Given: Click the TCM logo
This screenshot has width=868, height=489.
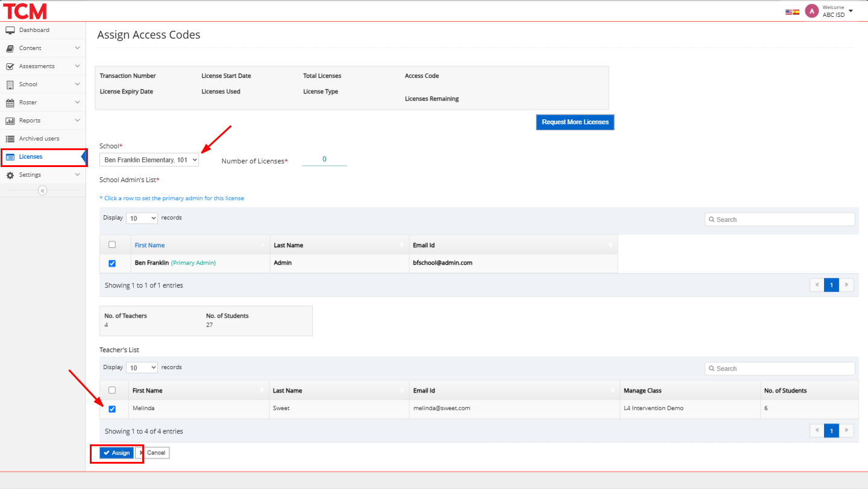Looking at the screenshot, I should click(25, 11).
